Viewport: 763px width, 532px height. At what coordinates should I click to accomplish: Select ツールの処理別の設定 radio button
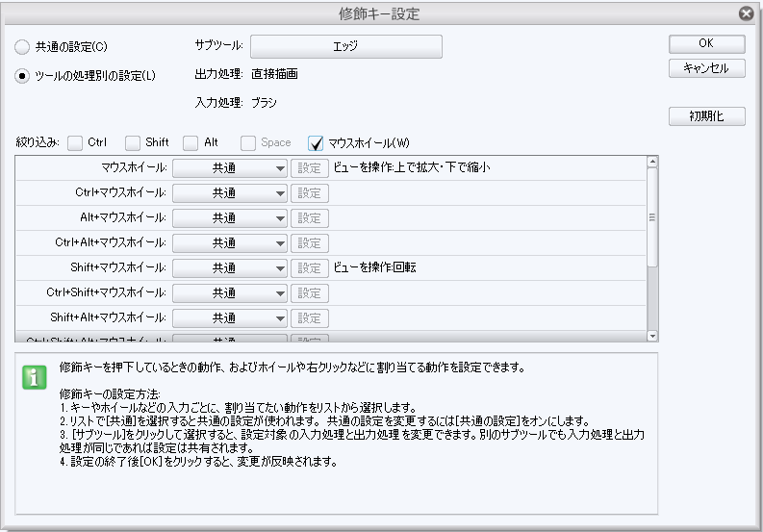point(22,75)
